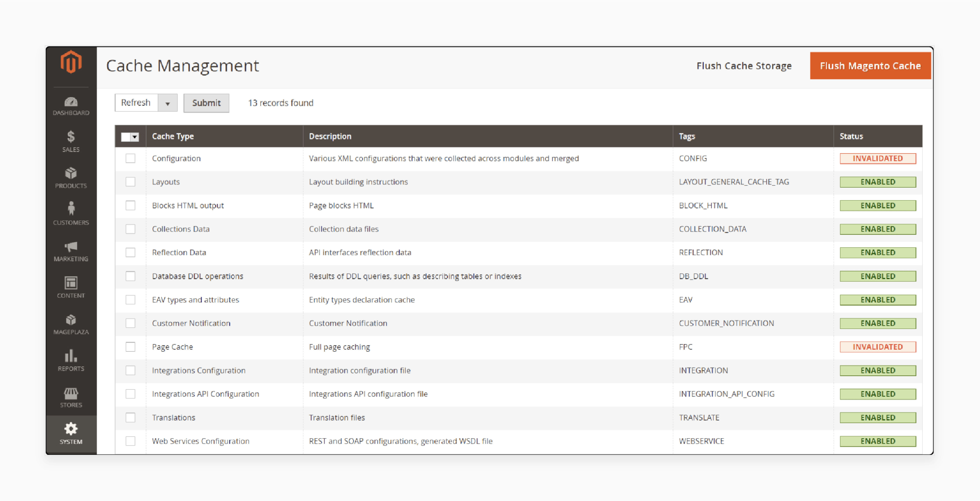Check the Reflection Data checkbox

(130, 253)
